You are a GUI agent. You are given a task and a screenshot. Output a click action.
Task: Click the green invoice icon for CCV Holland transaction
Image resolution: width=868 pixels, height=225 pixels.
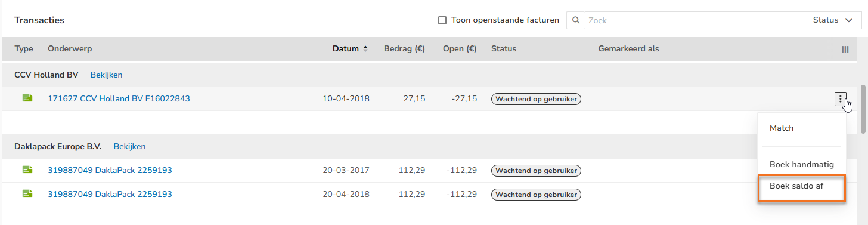point(27,98)
